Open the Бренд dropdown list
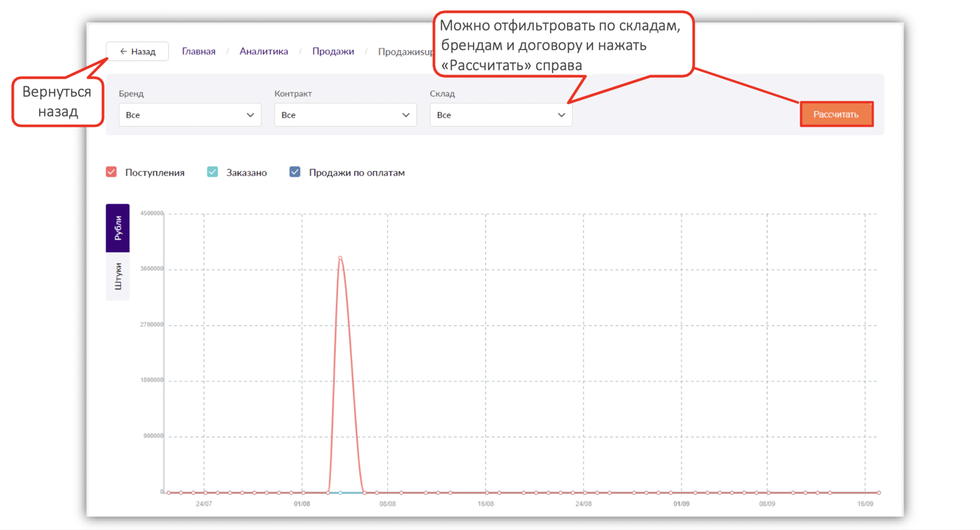The image size is (980, 530). pyautogui.click(x=190, y=115)
